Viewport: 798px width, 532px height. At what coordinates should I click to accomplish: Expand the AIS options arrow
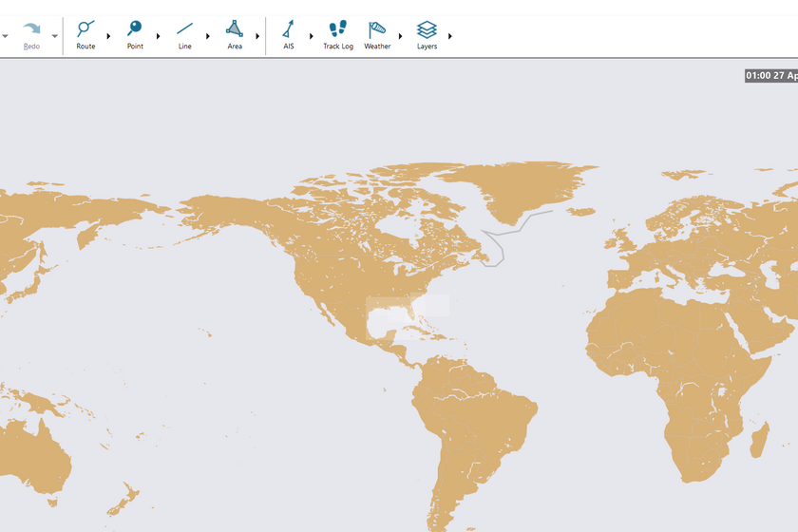click(x=311, y=36)
